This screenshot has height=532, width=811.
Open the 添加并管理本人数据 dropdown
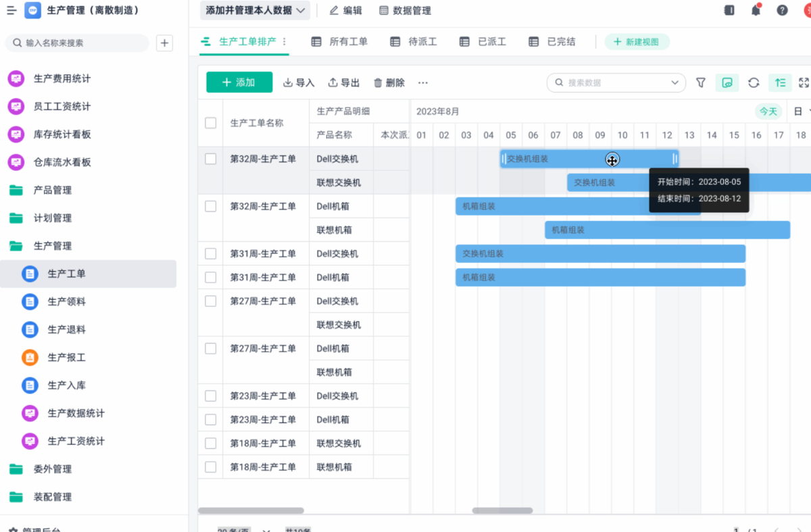(255, 11)
